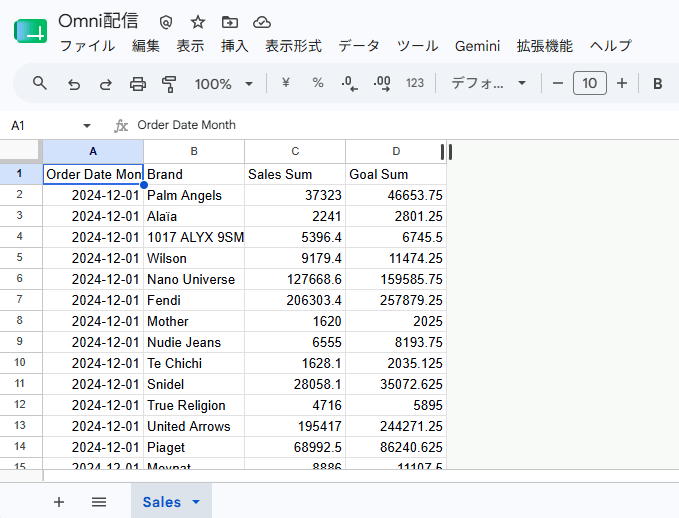Select the cell with 244271.25
The image size is (679, 518).
pos(396,426)
